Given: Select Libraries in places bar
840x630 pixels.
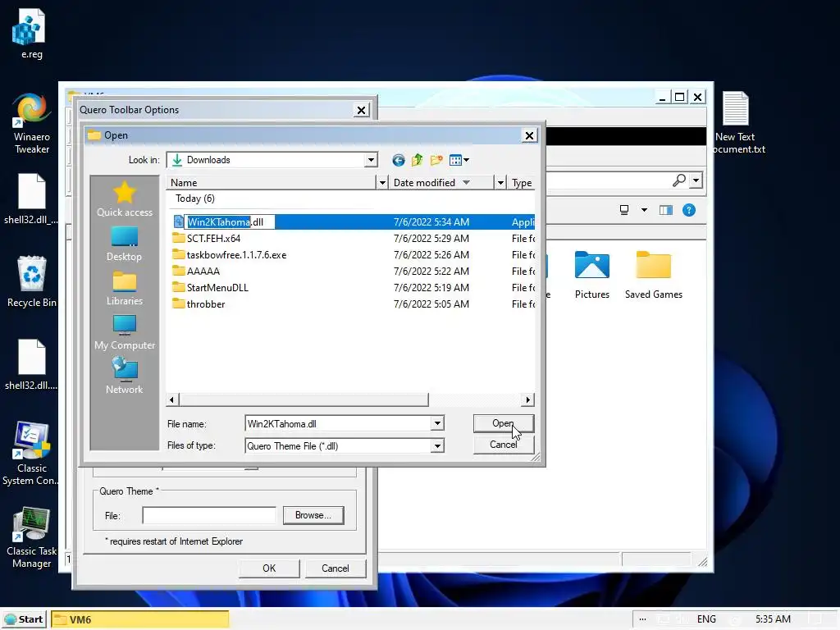Looking at the screenshot, I should click(x=125, y=289).
